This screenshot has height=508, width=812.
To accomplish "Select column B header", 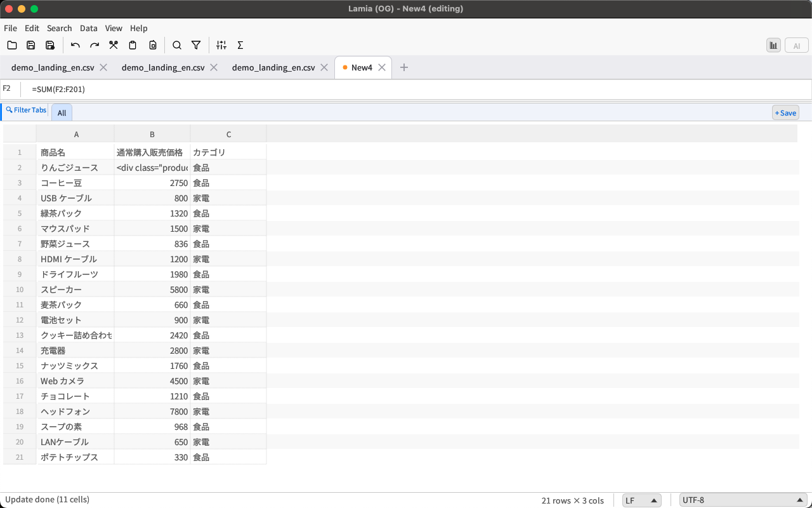I will click(x=152, y=134).
